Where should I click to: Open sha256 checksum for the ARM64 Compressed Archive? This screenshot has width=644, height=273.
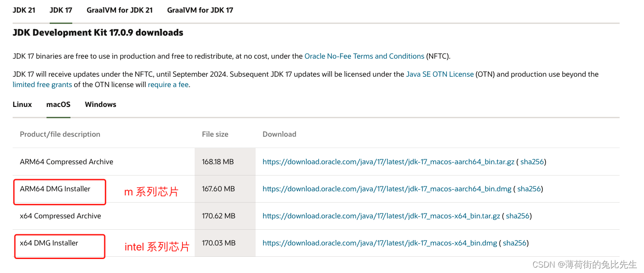(x=532, y=161)
